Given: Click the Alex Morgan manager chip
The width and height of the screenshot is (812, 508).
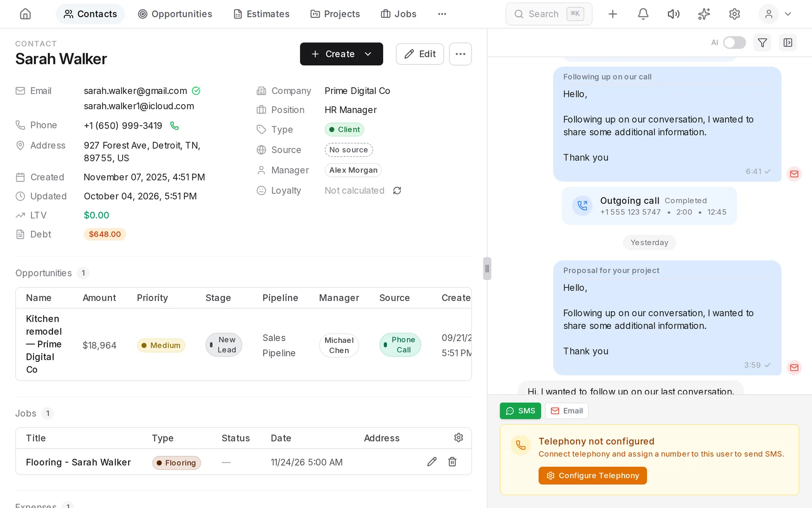Looking at the screenshot, I should coord(353,170).
